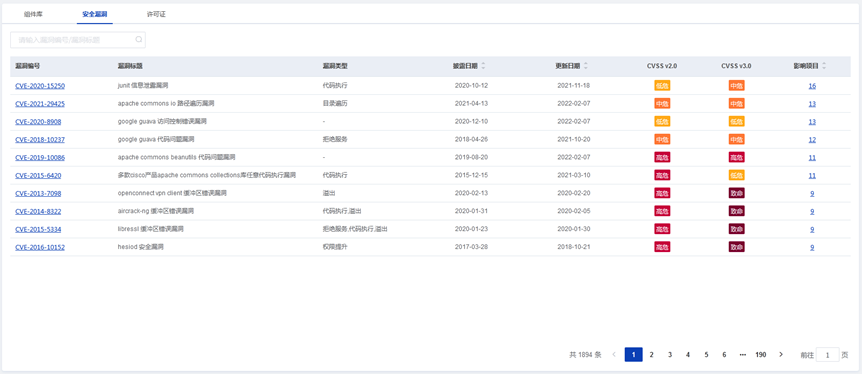Go to page 4

[688, 355]
